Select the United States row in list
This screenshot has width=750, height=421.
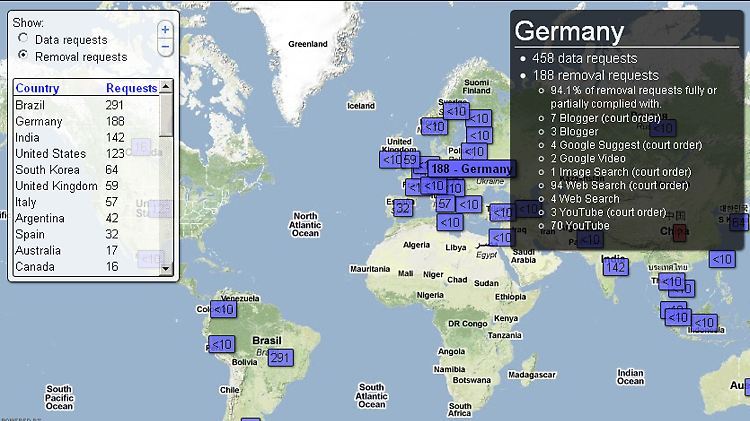click(50, 154)
